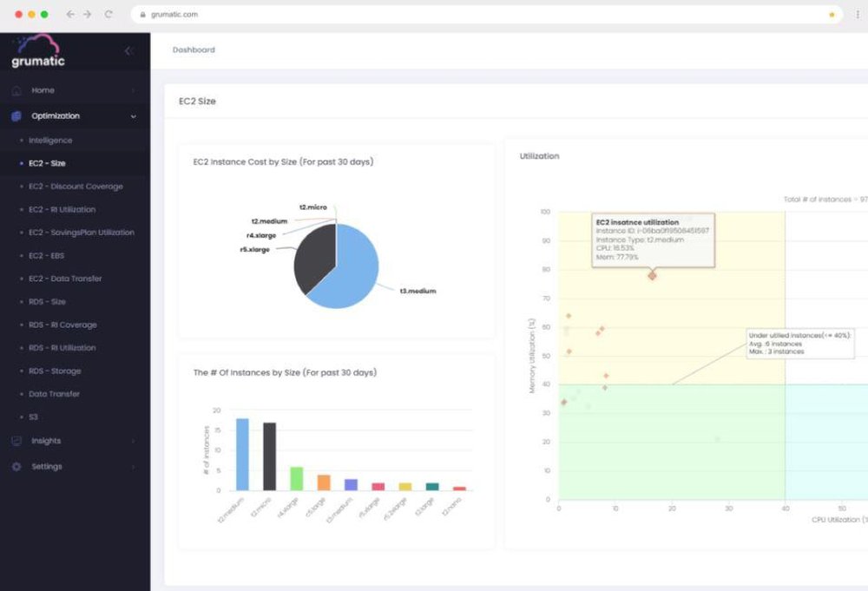The height and width of the screenshot is (591, 868).
Task: Open EC2 - Data Transfer page
Action: (65, 279)
